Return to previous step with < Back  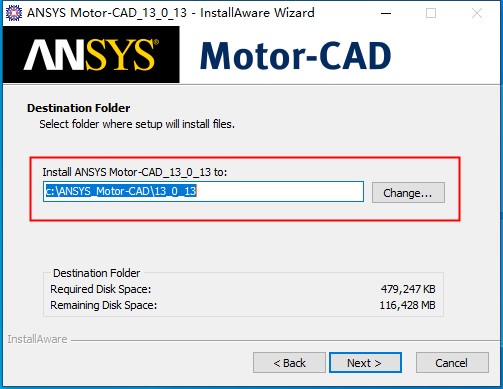289,362
